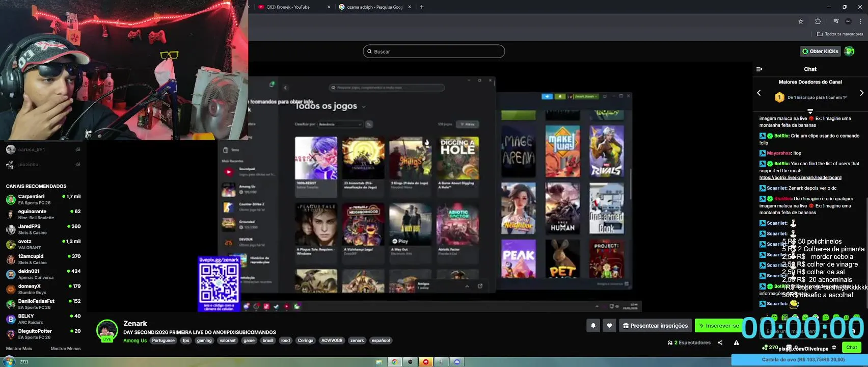
Task: Open the Chrome three-dot menu
Action: [x=860, y=21]
